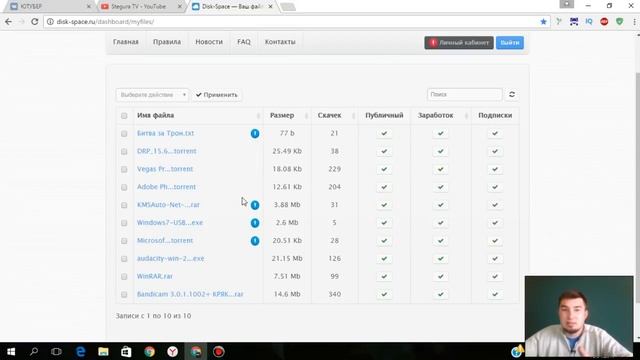Open FAQ menu item
Image resolution: width=640 pixels, height=360 pixels.
pos(244,42)
